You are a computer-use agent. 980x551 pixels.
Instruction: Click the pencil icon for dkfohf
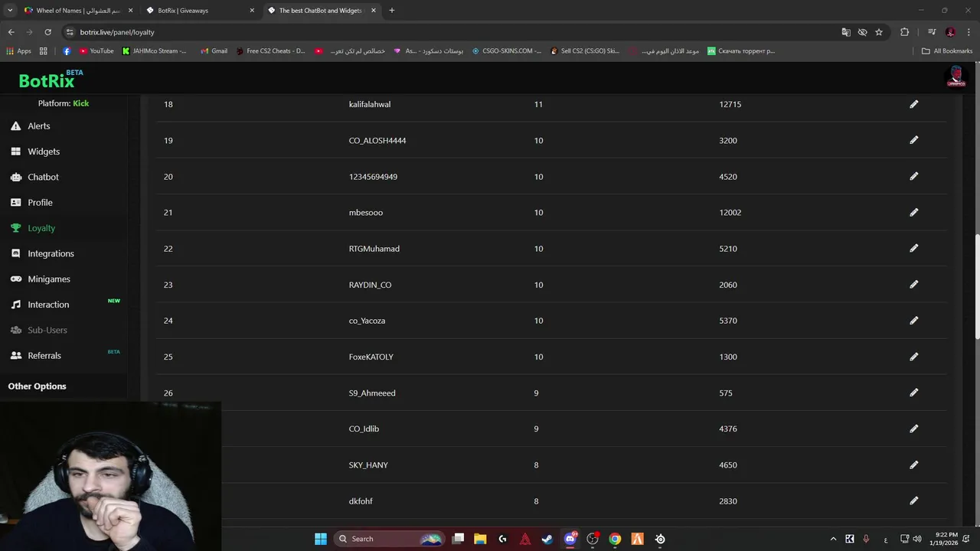pyautogui.click(x=913, y=500)
